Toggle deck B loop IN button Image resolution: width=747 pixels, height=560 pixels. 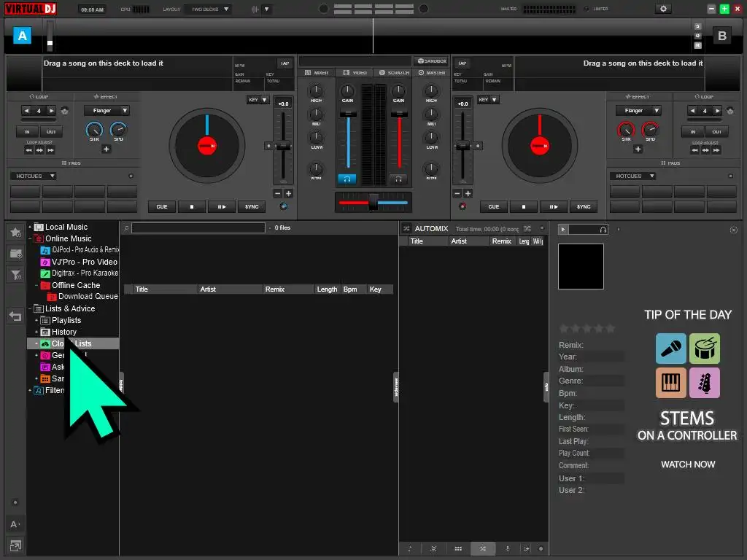click(x=693, y=132)
